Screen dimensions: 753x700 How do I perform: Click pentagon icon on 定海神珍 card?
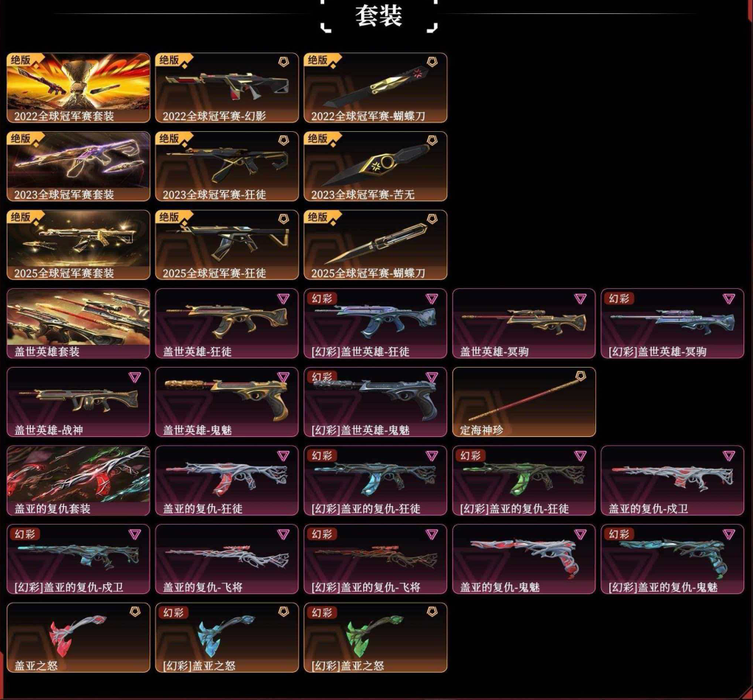581,376
